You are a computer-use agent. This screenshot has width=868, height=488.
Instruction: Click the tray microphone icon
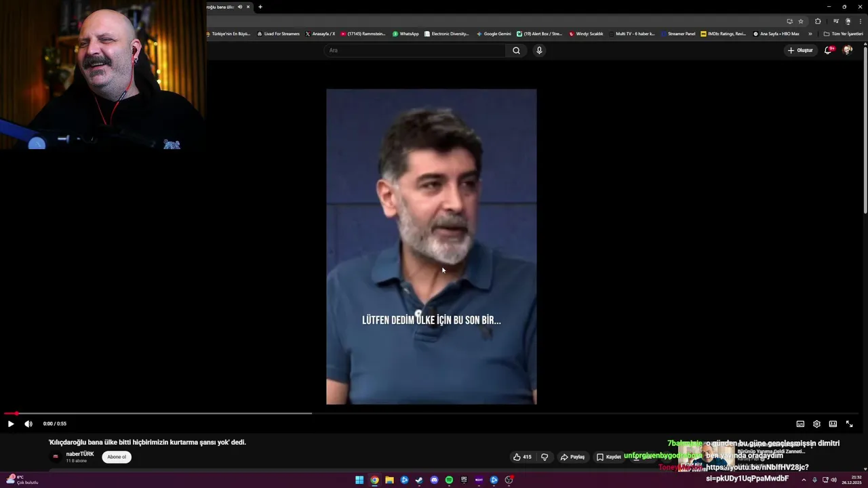(x=814, y=480)
